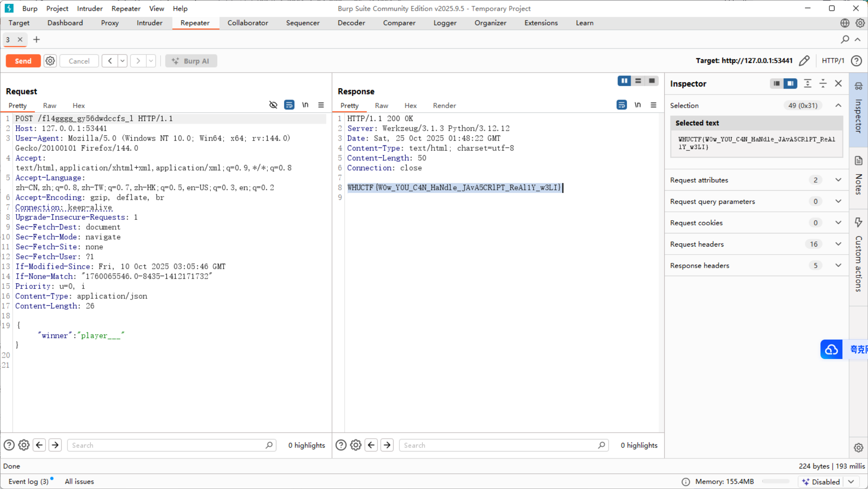The height and width of the screenshot is (489, 868).
Task: Click the Burp AI button
Action: pos(191,61)
